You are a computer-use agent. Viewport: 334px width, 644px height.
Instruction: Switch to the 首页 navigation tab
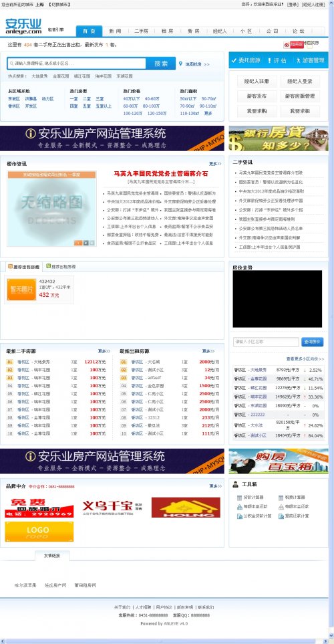pyautogui.click(x=89, y=31)
